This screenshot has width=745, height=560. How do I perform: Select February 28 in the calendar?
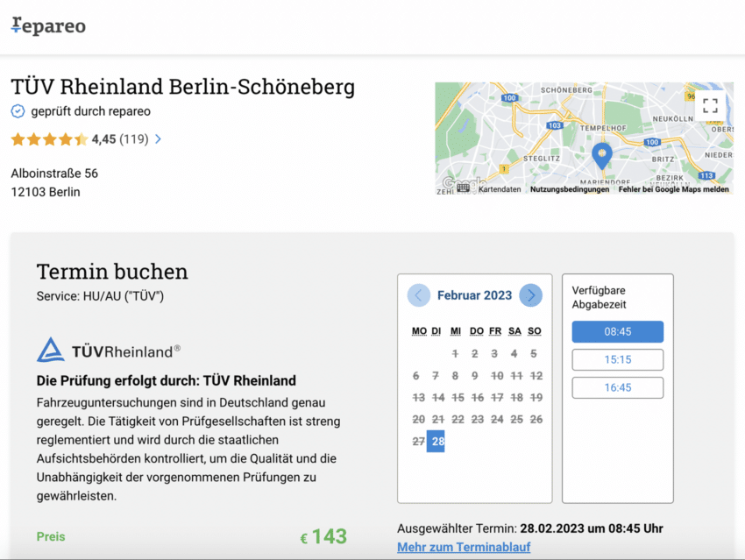[437, 442]
